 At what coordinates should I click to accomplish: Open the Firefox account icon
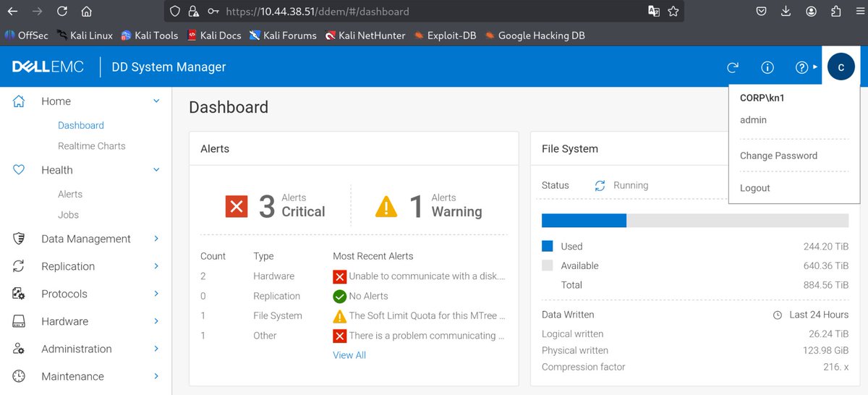tap(812, 12)
